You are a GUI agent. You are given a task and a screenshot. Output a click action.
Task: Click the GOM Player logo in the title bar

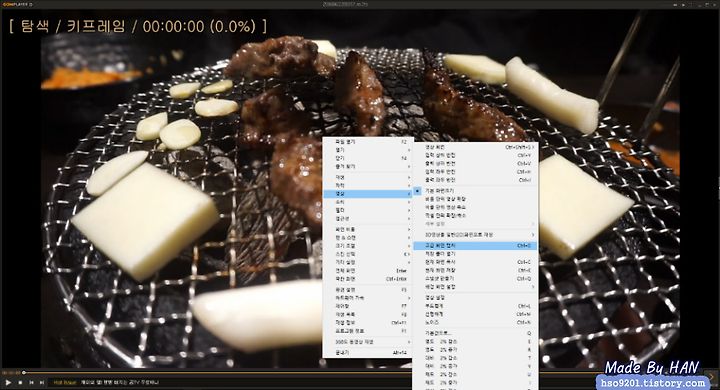[x=17, y=4]
